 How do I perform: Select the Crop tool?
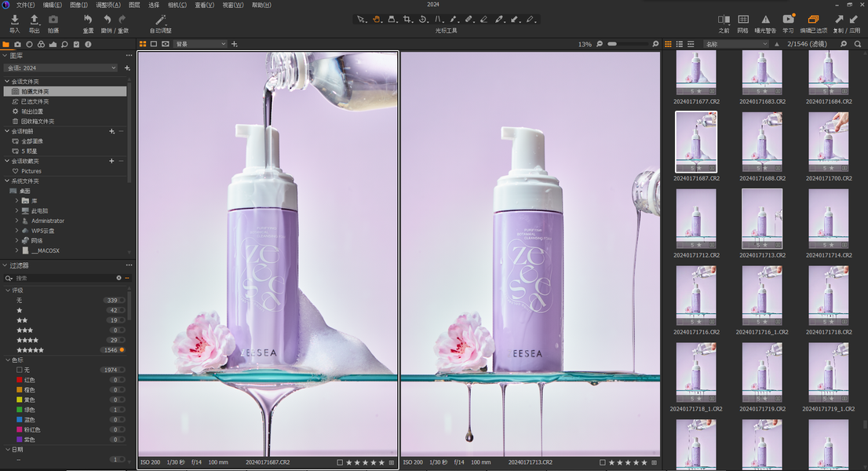tap(407, 20)
